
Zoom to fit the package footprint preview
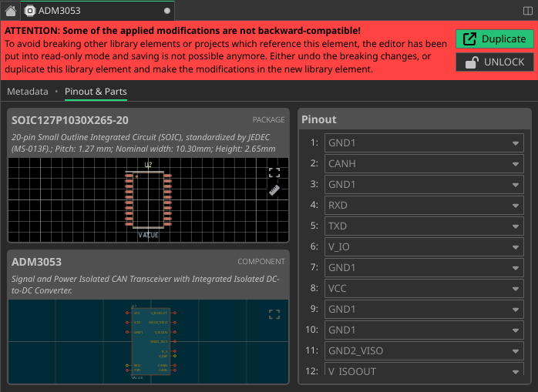(x=274, y=173)
